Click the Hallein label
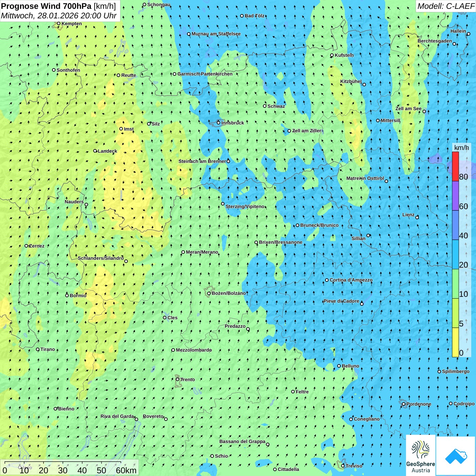Viewport: 476px width, 476px height. tap(458, 31)
